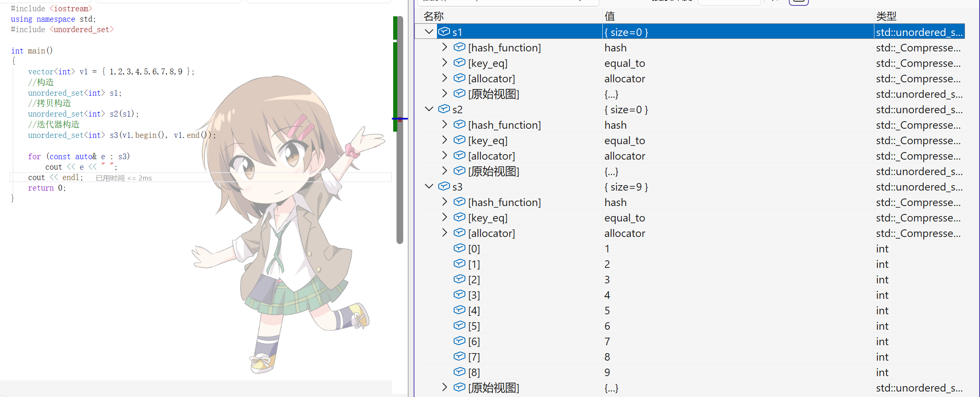
Task: Click cube icon of s3 element [3]
Action: pyautogui.click(x=460, y=295)
